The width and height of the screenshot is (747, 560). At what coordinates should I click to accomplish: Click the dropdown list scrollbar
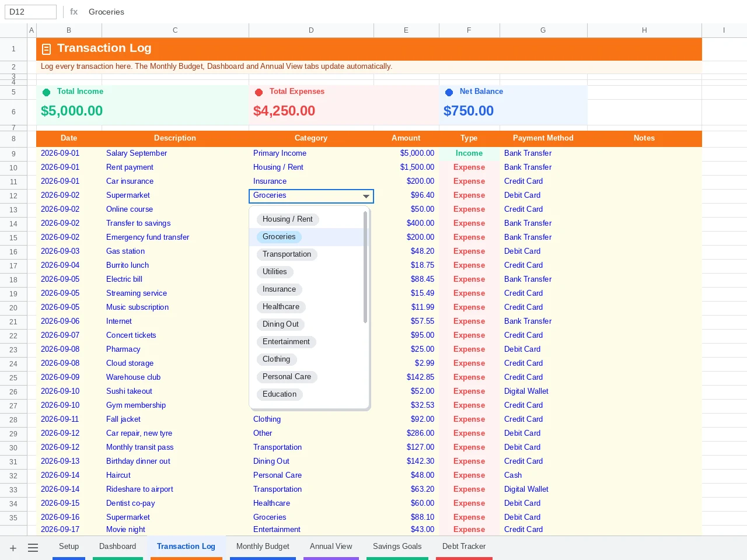tap(365, 267)
